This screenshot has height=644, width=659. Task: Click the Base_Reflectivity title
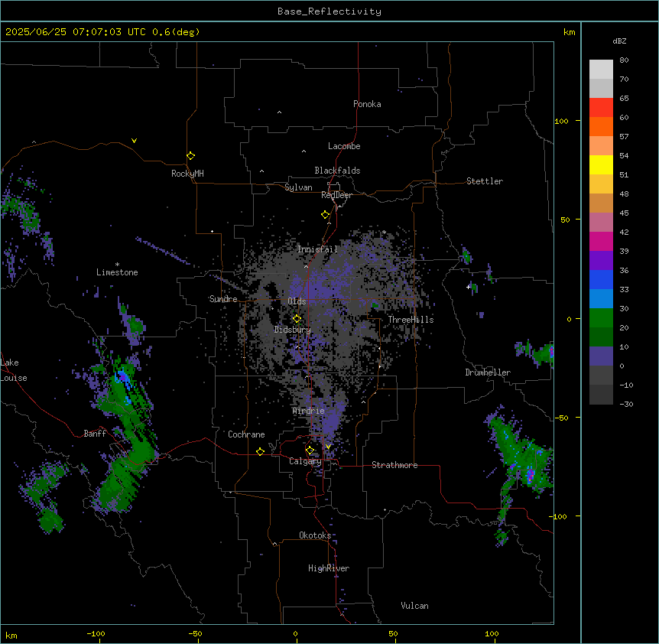pyautogui.click(x=329, y=11)
